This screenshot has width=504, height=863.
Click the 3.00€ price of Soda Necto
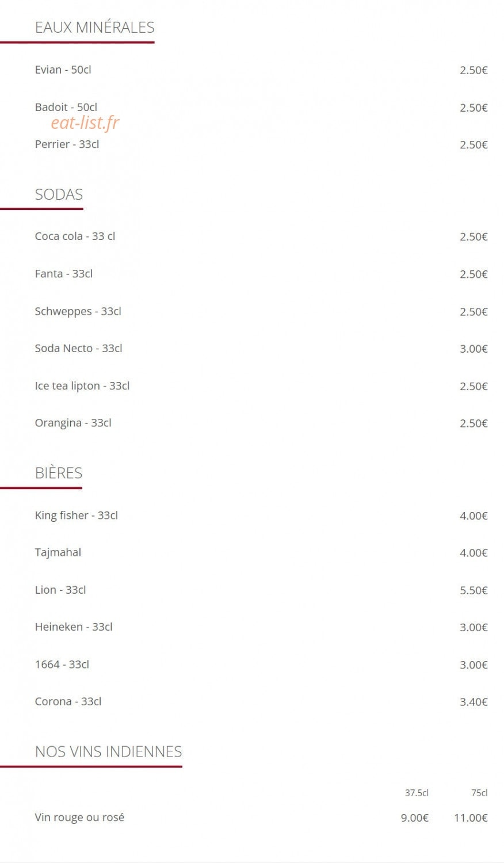pyautogui.click(x=474, y=349)
